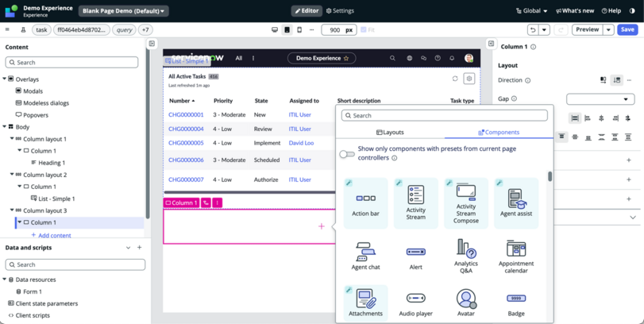Screen dimensions: 644x324
Task: Choose the Agent chat component
Action: 365,256
